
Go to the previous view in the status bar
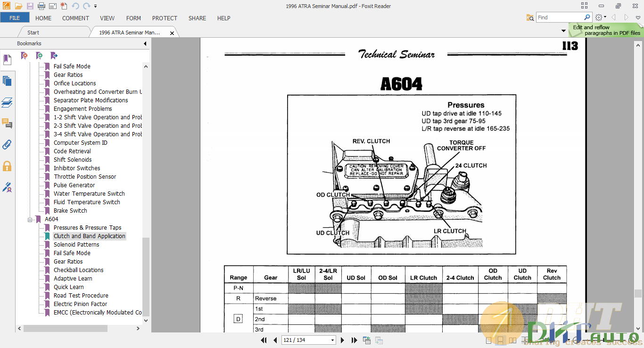tap(366, 340)
